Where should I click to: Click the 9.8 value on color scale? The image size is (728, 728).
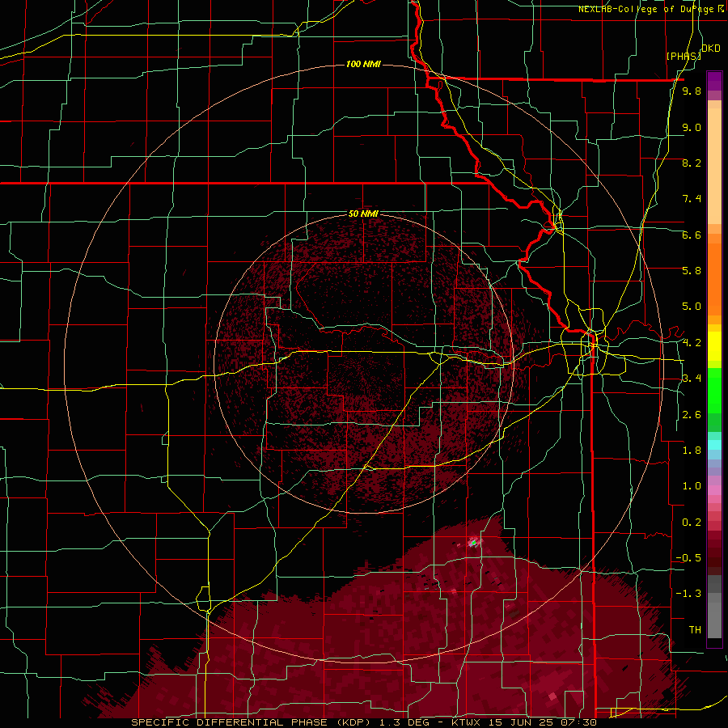pyautogui.click(x=692, y=91)
